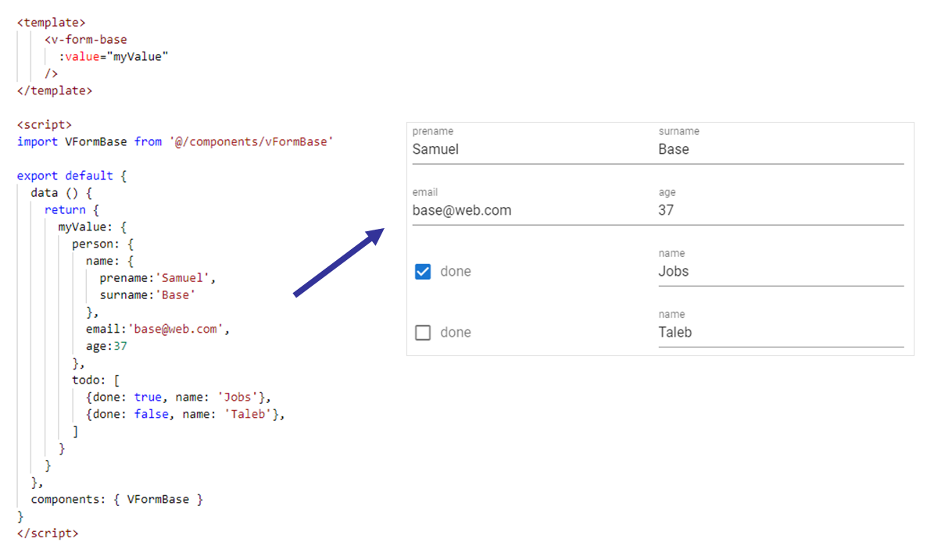The image size is (927, 560).
Task: Click the email field with base@web.com
Action: 535,210
